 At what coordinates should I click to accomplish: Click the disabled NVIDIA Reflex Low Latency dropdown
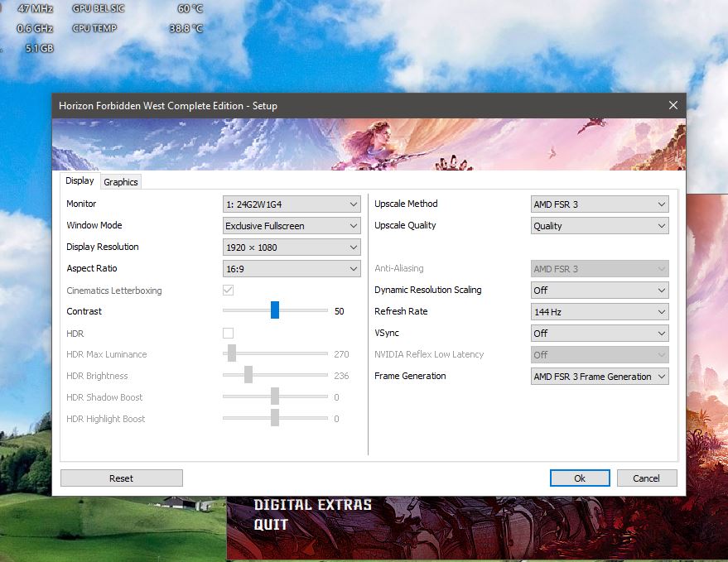click(x=600, y=355)
